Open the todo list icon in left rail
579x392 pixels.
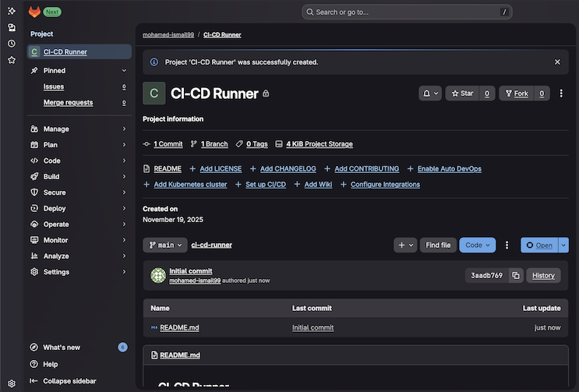(x=12, y=27)
